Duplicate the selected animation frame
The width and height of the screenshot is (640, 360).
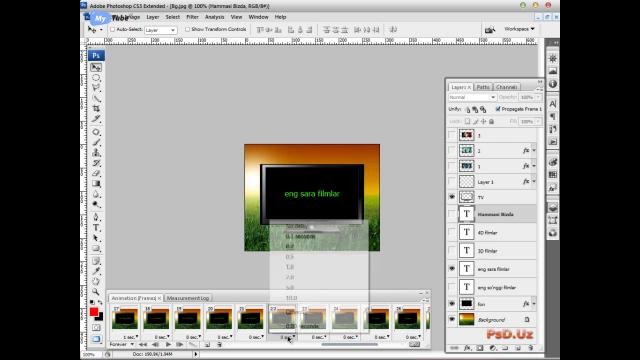pyautogui.click(x=207, y=344)
